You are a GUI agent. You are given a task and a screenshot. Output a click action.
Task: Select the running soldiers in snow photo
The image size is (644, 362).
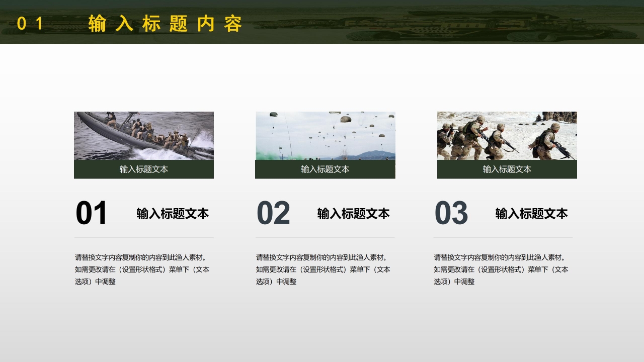[507, 136]
